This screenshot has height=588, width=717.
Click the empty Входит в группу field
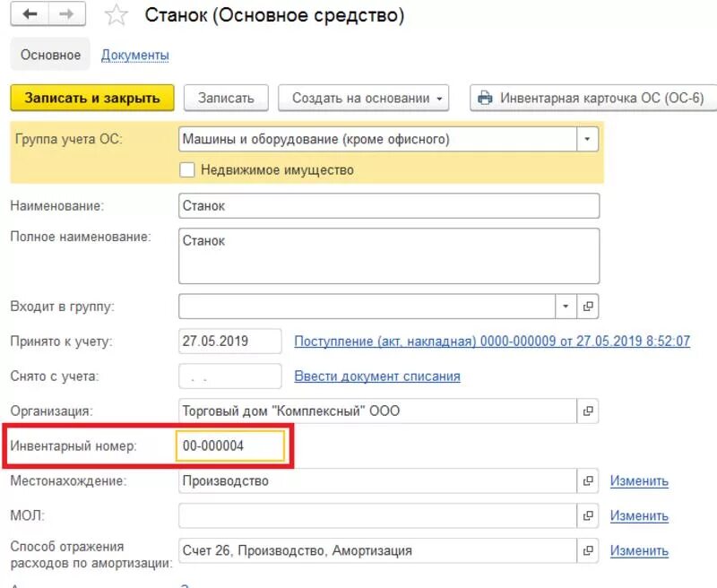click(x=367, y=306)
